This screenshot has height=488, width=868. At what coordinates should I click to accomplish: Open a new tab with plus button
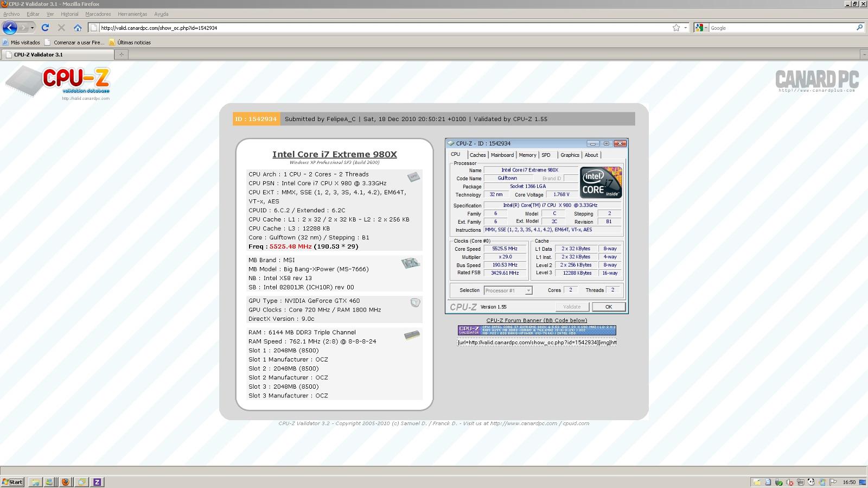pos(122,54)
